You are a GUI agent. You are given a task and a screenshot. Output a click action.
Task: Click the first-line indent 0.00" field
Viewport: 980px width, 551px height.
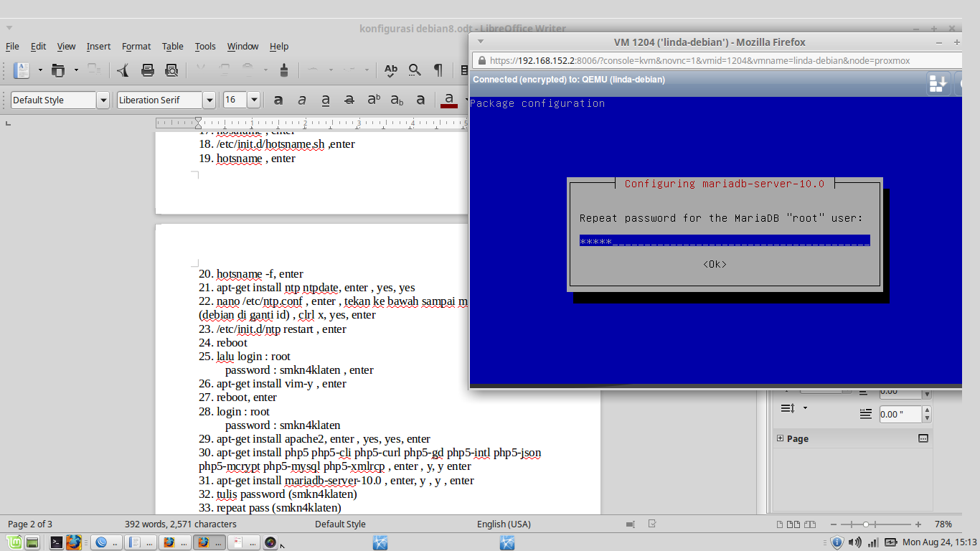pyautogui.click(x=900, y=414)
